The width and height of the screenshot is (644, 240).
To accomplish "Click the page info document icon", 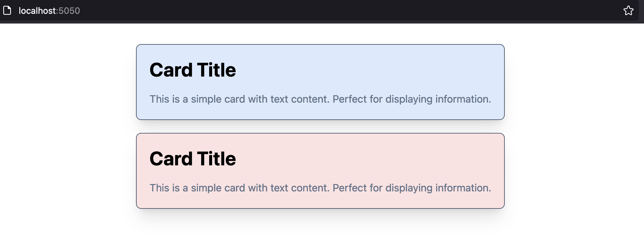I will [7, 11].
